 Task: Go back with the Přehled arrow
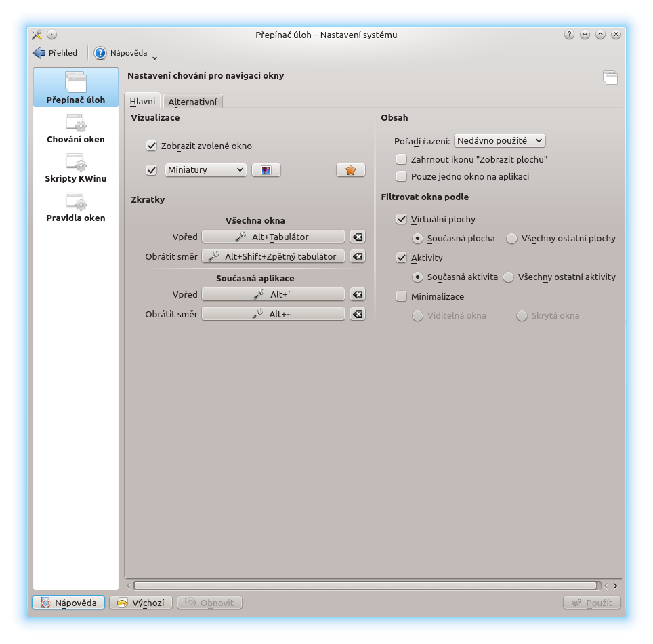pos(55,53)
